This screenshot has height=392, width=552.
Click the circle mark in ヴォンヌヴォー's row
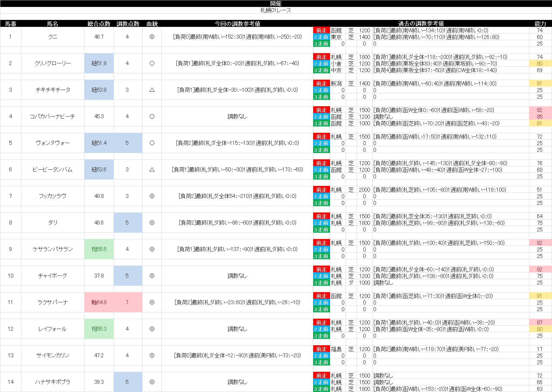pos(152,143)
